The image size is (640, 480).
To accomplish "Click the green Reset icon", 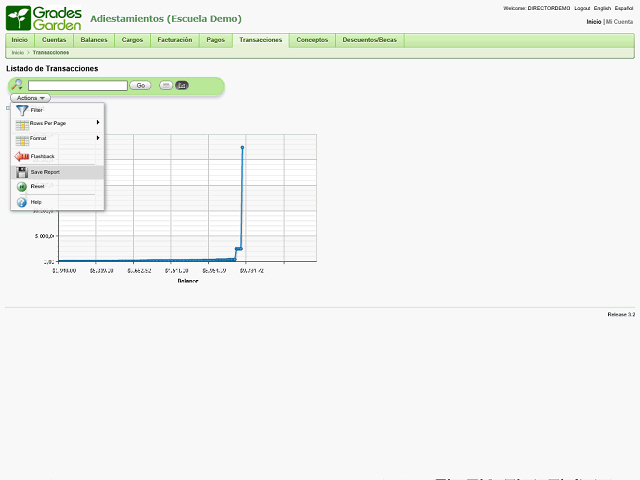I will (22, 187).
